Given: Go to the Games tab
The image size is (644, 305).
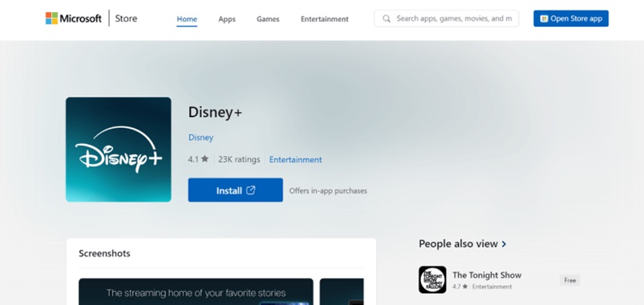Looking at the screenshot, I should (x=268, y=19).
